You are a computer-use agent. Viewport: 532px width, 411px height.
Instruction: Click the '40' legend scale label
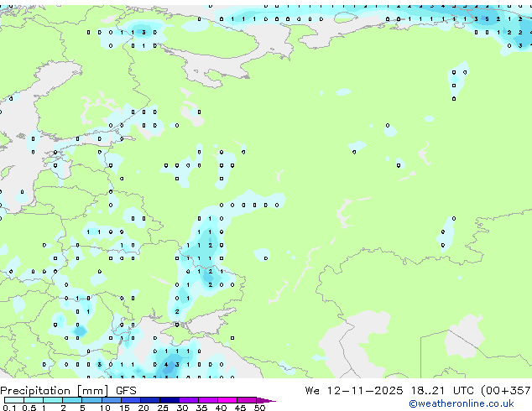(221, 408)
